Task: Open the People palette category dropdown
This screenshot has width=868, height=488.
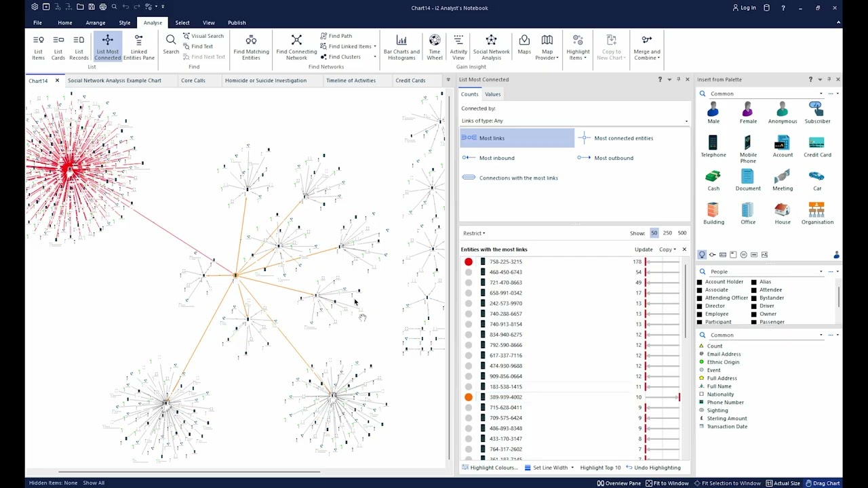Action: pyautogui.click(x=821, y=272)
